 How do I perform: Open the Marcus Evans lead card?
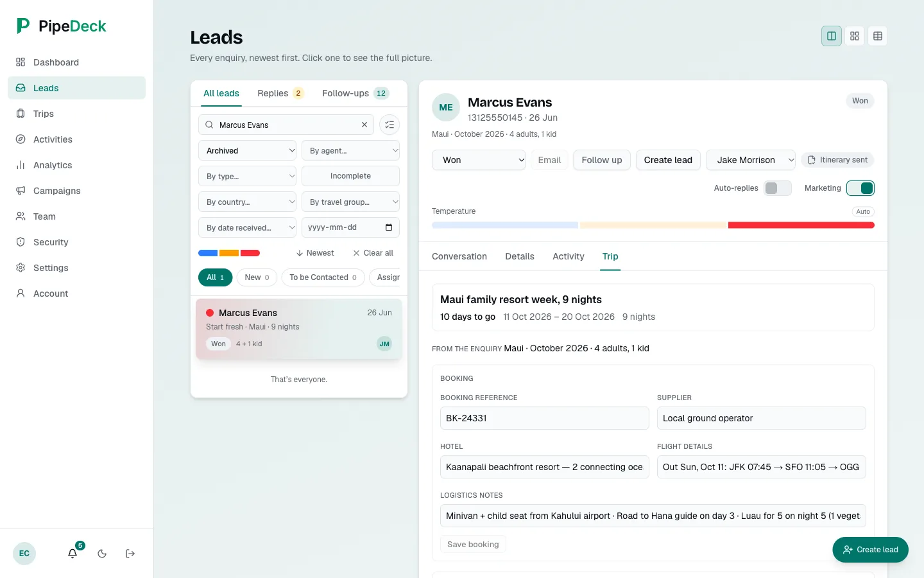[299, 328]
